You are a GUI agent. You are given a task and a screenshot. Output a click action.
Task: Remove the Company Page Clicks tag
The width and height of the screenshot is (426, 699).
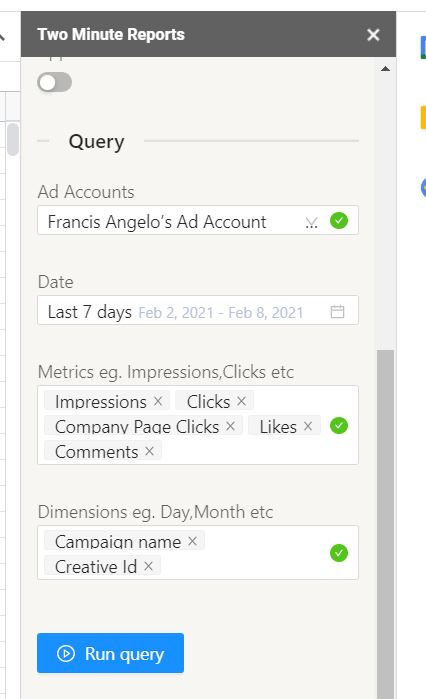point(230,426)
